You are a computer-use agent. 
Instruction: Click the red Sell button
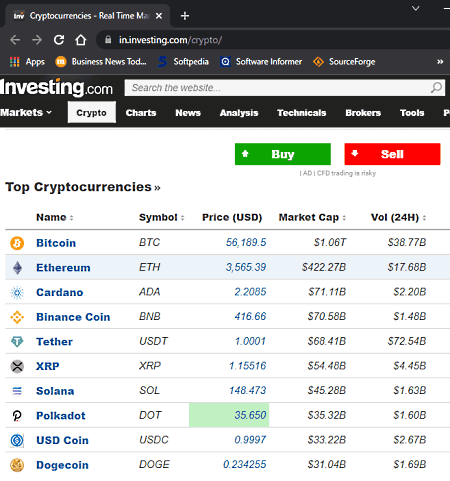[392, 154]
